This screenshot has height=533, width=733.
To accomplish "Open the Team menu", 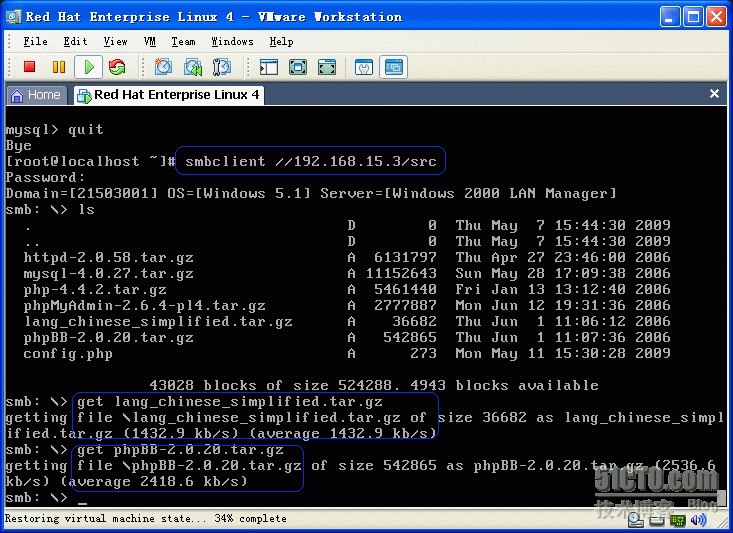I will (x=183, y=42).
